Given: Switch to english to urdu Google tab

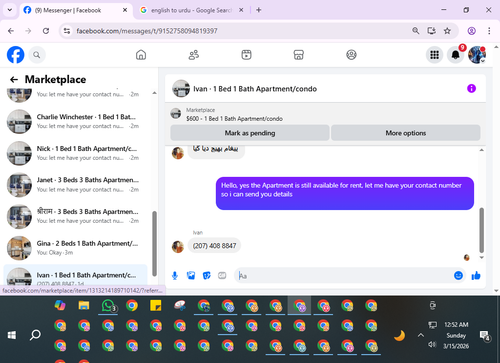Looking at the screenshot, I should [x=191, y=10].
